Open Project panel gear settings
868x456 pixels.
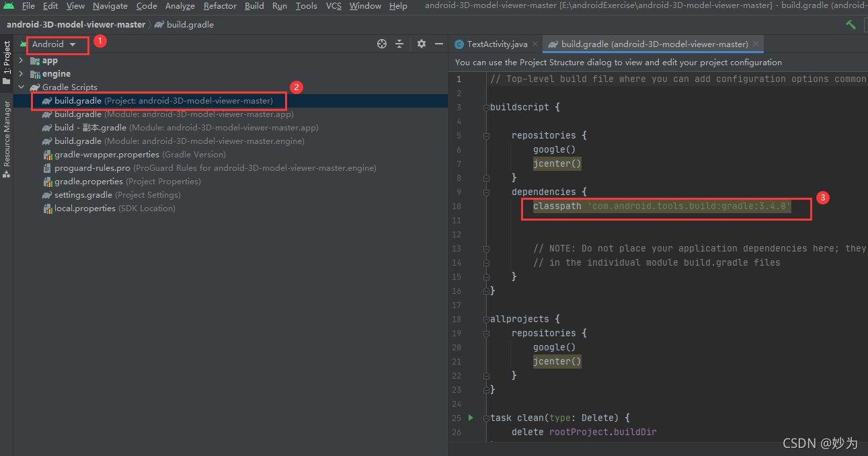422,44
